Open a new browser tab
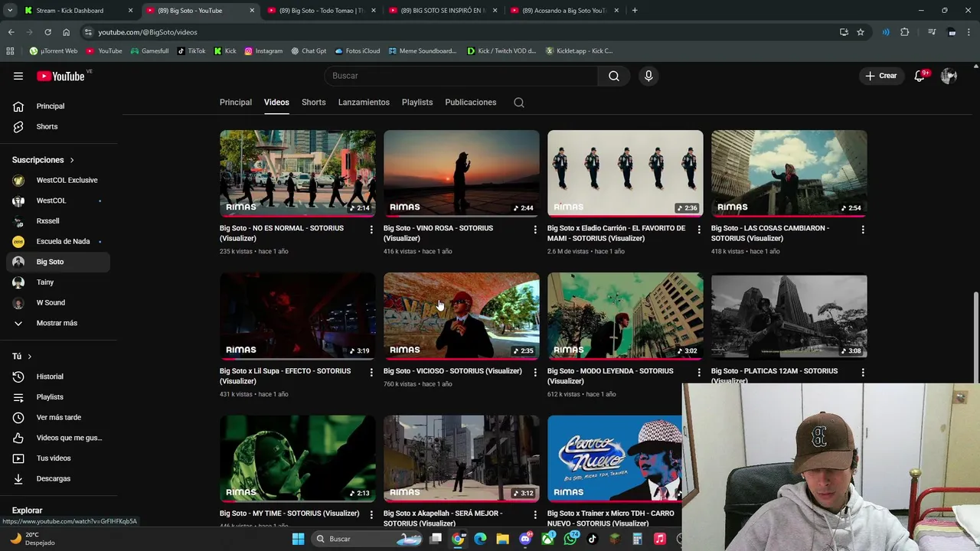980x551 pixels. pos(635,11)
